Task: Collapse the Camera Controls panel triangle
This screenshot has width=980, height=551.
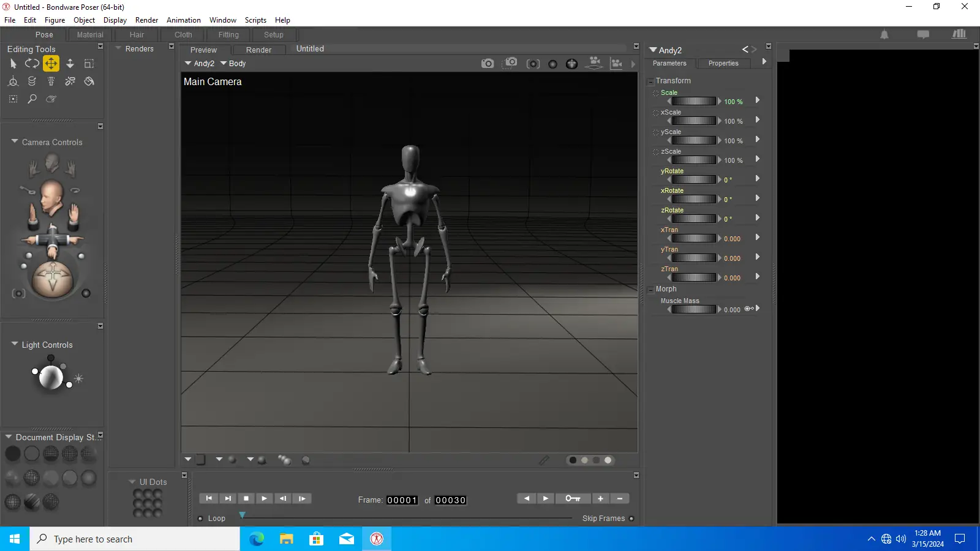Action: coord(15,141)
